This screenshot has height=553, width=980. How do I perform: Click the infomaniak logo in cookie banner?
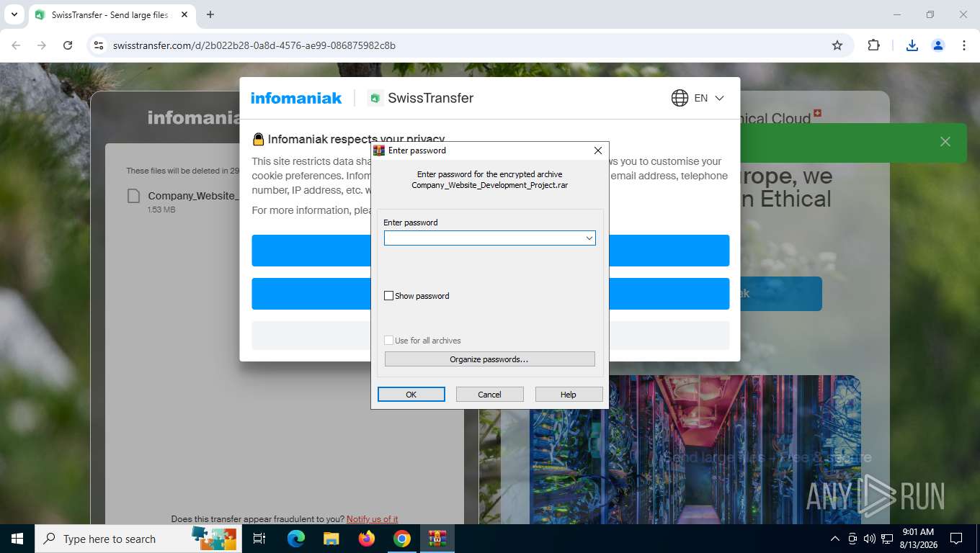pyautogui.click(x=296, y=98)
